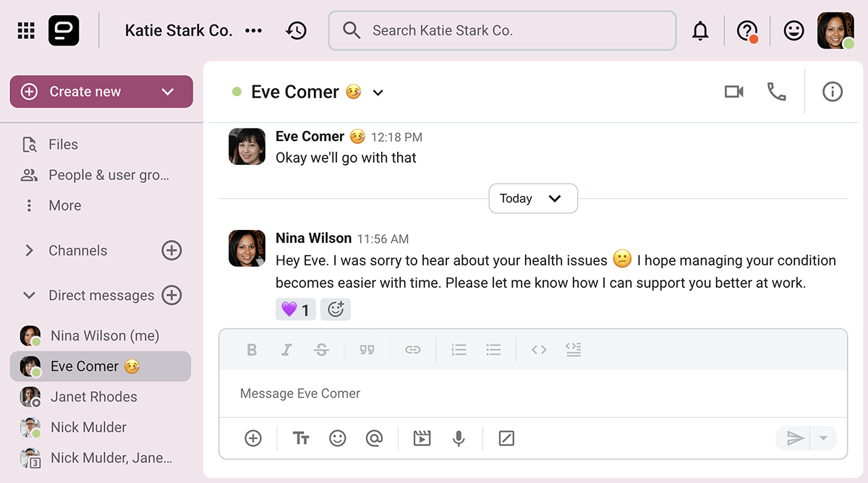The height and width of the screenshot is (483, 868).
Task: Click the mention @ icon
Action: click(374, 438)
